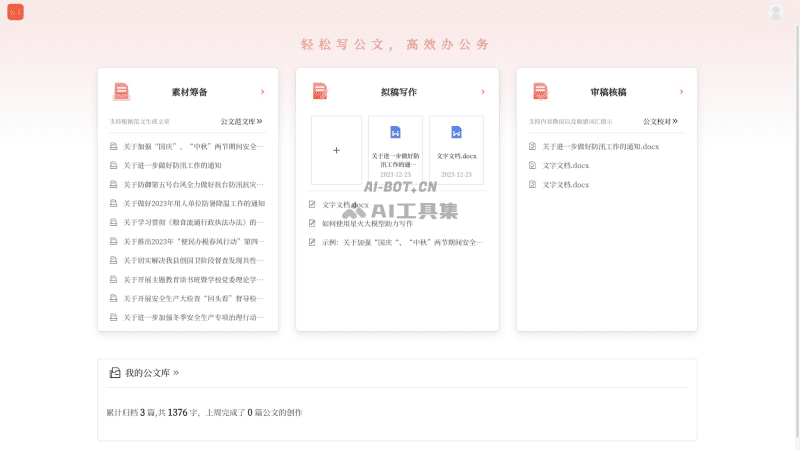Click the 审稿核稿 red review icon

(x=540, y=92)
